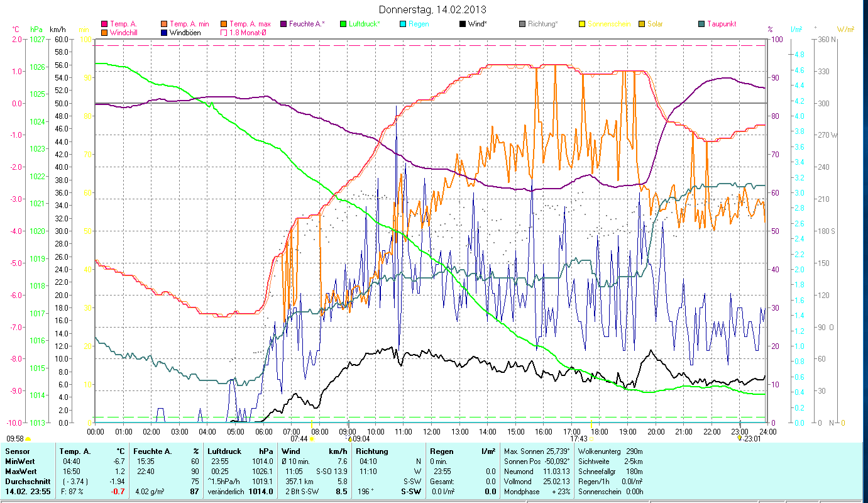The height and width of the screenshot is (503, 868).
Task: Click the sunset sun icon beside 17:43
Action: pyautogui.click(x=591, y=439)
